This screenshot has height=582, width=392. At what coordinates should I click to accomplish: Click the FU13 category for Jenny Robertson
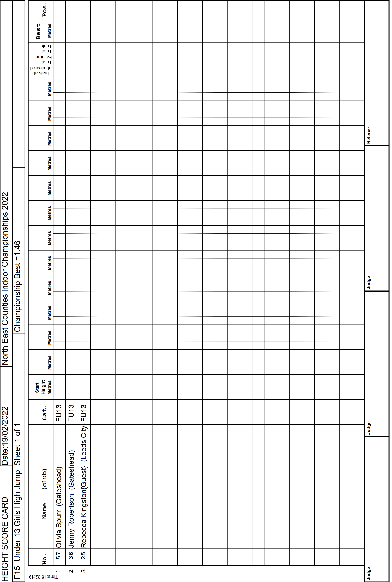(72, 413)
